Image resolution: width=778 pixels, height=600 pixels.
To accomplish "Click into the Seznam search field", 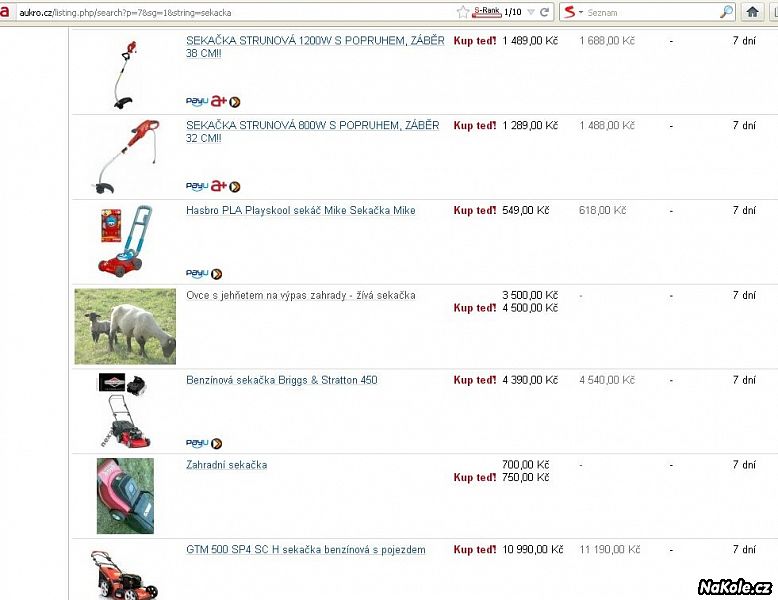I will pyautogui.click(x=651, y=12).
